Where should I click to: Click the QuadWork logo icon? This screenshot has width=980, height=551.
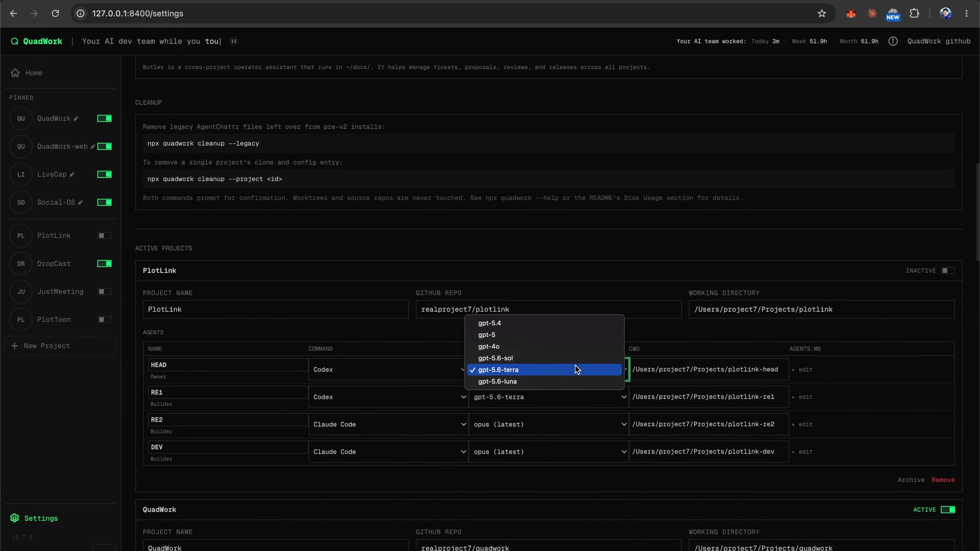click(x=15, y=41)
